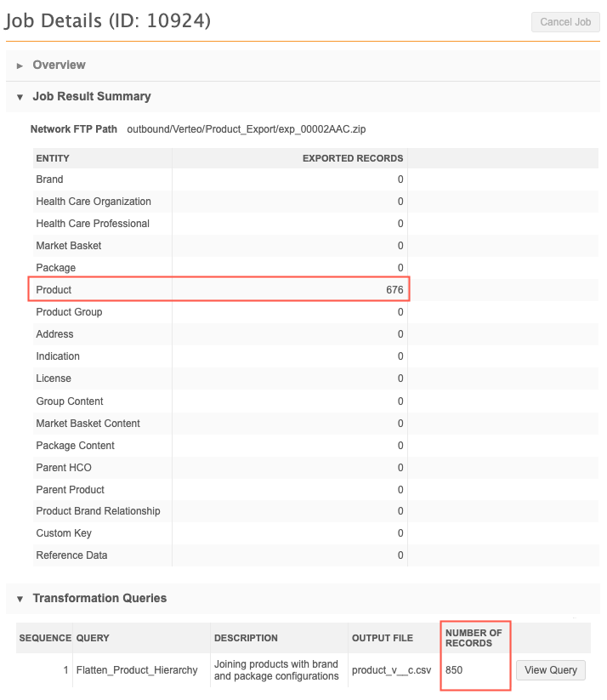This screenshot has width=607, height=700.
Task: Click the EXPORTED RECORDS column header
Action: point(353,158)
